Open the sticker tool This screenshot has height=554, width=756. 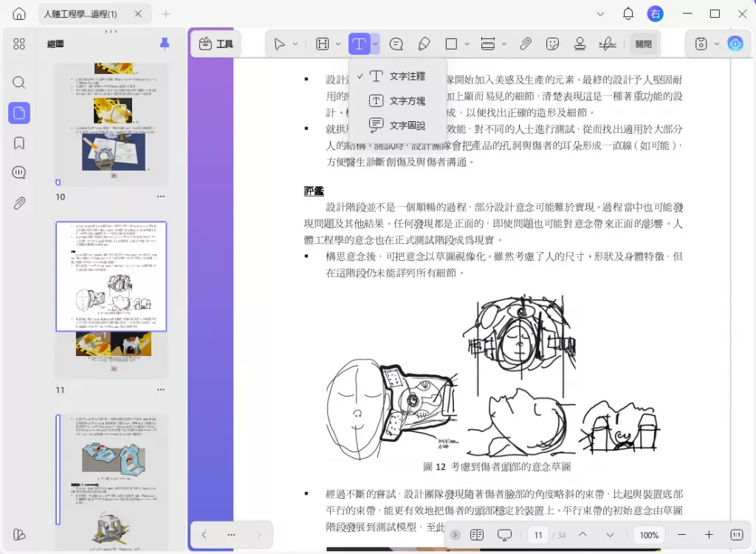point(552,44)
